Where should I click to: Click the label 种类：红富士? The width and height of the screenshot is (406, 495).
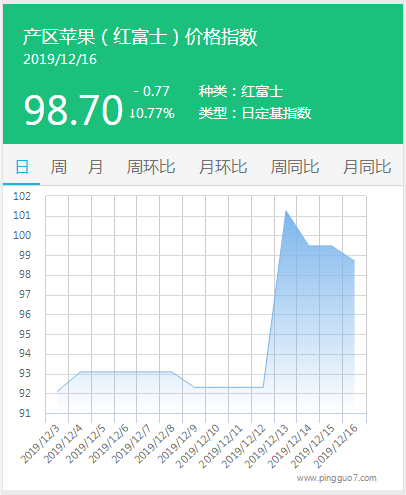coord(241,91)
